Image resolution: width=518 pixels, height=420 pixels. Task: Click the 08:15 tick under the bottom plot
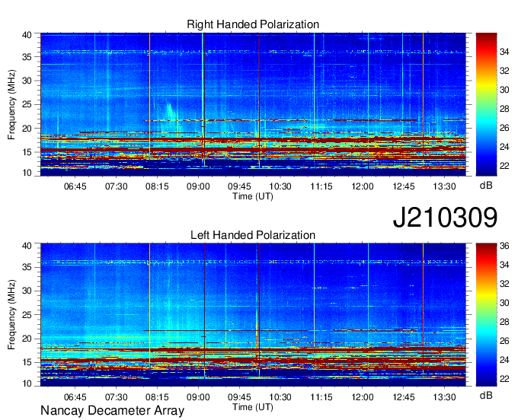[x=157, y=397]
